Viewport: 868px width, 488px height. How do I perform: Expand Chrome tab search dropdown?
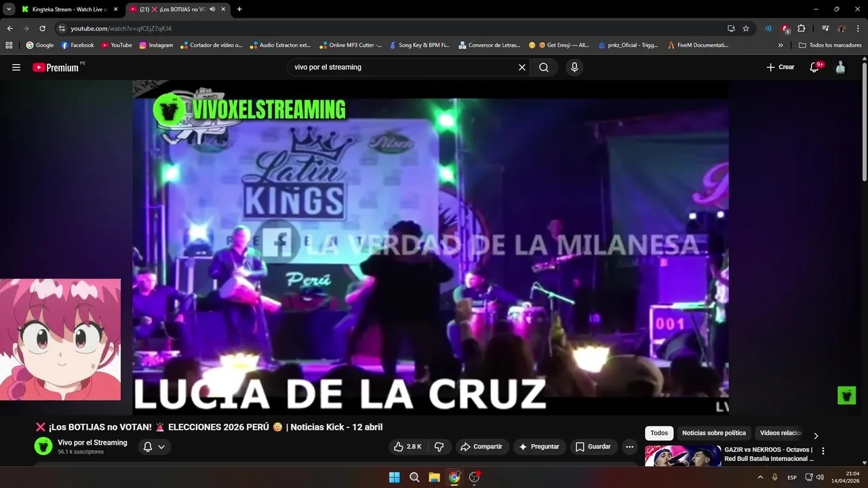click(x=9, y=9)
